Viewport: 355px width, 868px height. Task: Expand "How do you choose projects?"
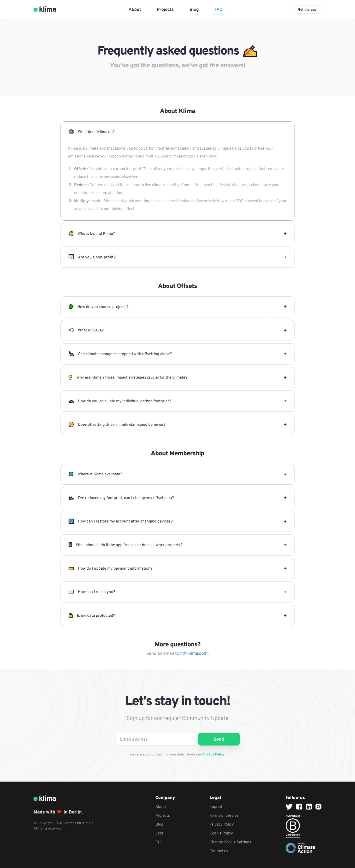coord(177,307)
